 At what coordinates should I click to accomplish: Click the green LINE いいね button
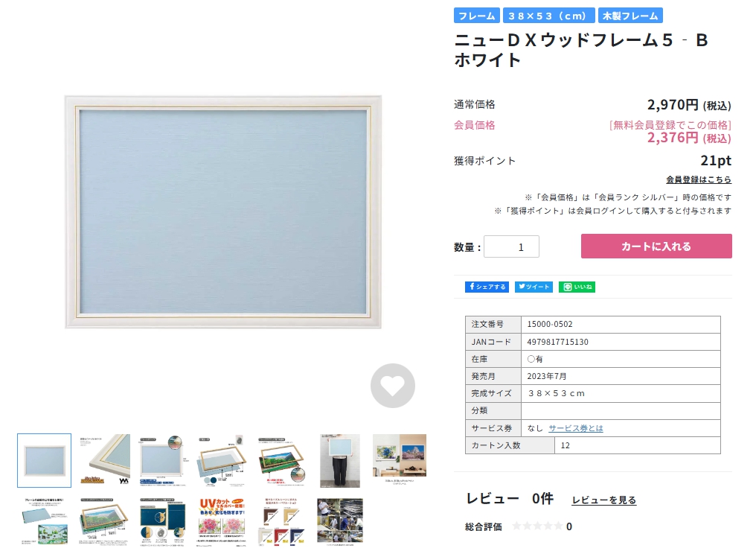coord(577,287)
